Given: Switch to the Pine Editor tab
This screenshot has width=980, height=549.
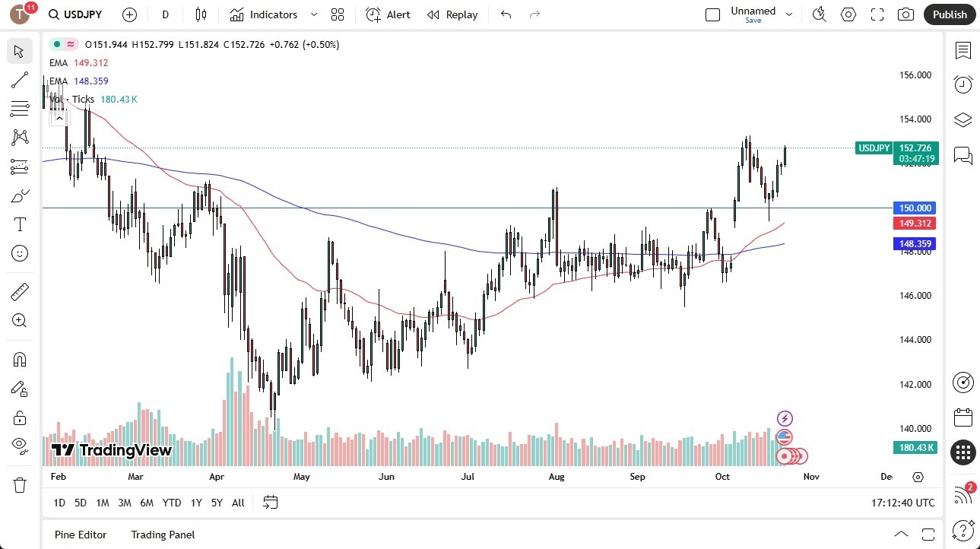Looking at the screenshot, I should tap(80, 535).
